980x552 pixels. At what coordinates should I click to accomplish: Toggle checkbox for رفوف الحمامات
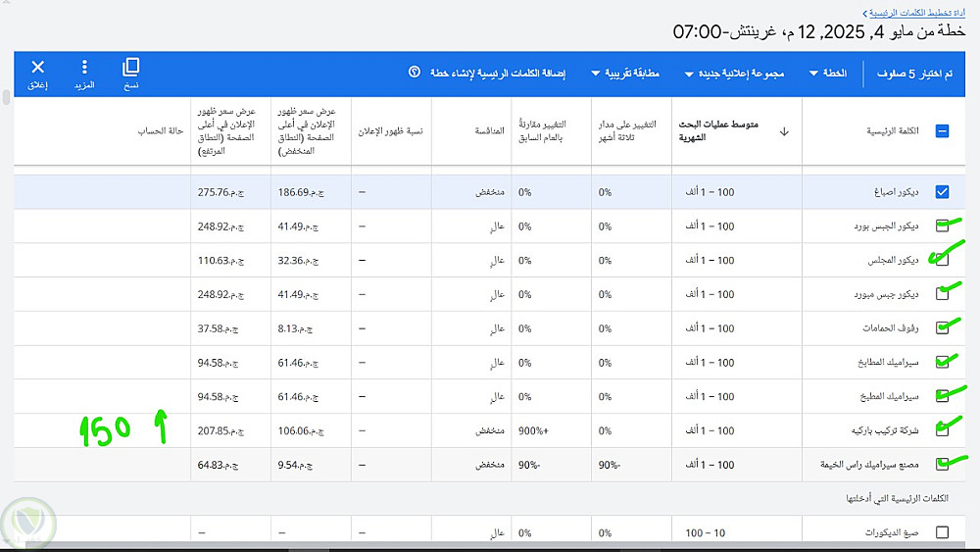point(942,328)
